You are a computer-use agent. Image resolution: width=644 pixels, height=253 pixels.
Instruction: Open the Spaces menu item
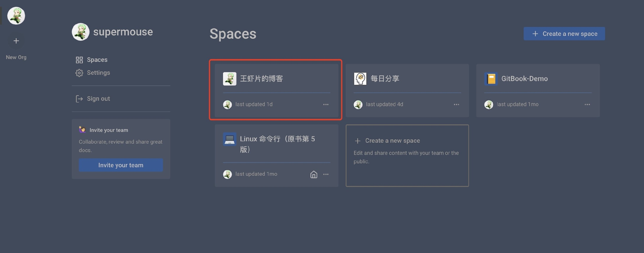(x=97, y=60)
